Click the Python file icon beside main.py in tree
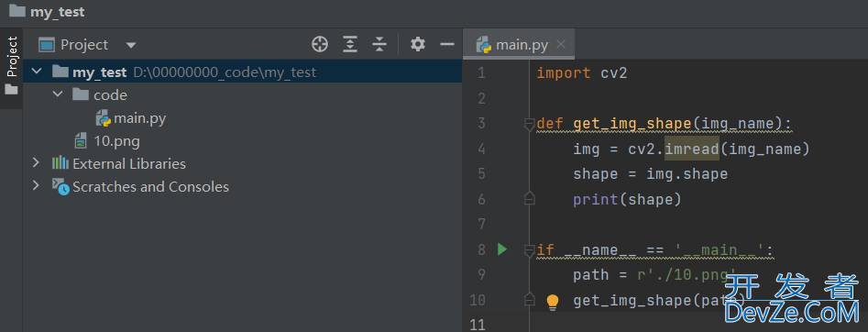Viewport: 868px width, 332px height. point(103,118)
